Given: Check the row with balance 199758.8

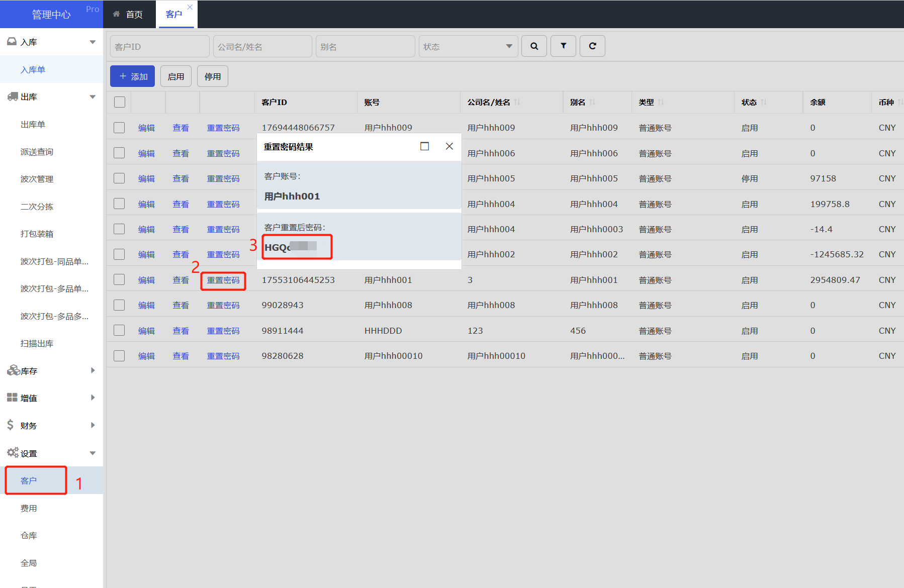Looking at the screenshot, I should tap(119, 204).
